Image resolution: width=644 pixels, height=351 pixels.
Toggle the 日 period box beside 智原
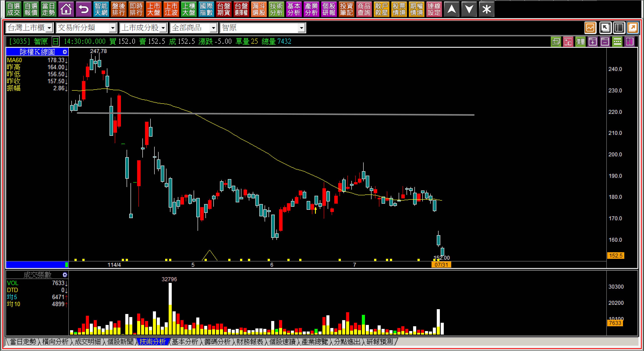click(55, 41)
